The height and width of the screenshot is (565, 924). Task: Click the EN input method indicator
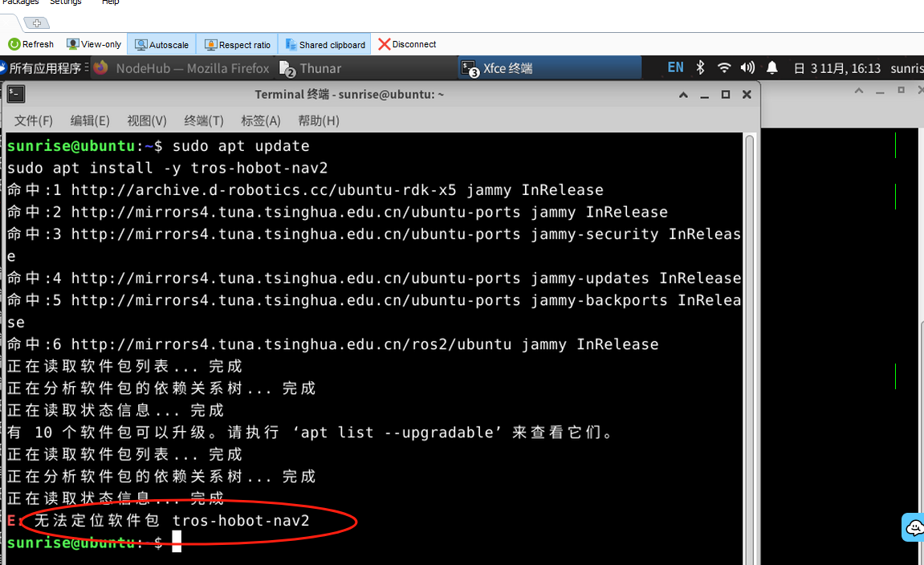point(675,67)
